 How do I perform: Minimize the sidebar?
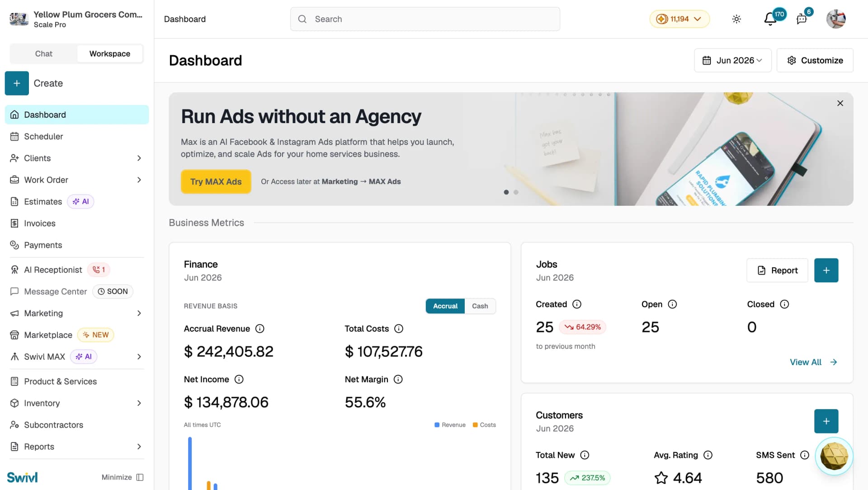click(x=123, y=477)
